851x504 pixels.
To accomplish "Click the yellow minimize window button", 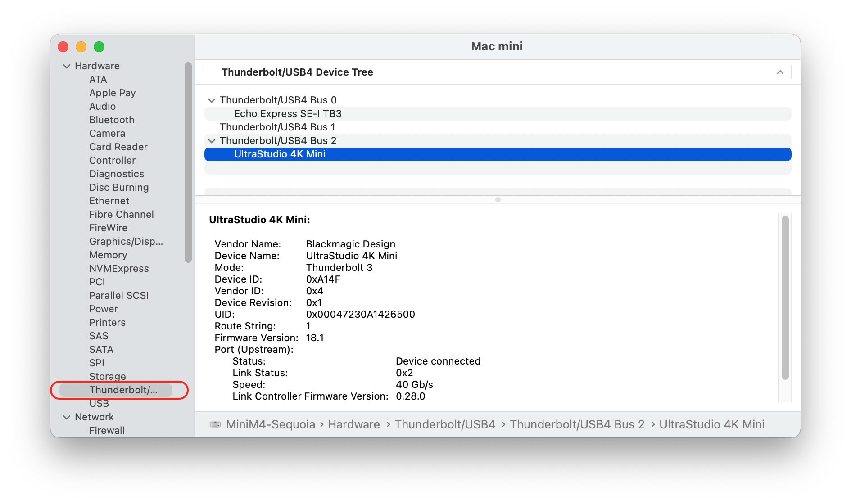I will tap(81, 47).
